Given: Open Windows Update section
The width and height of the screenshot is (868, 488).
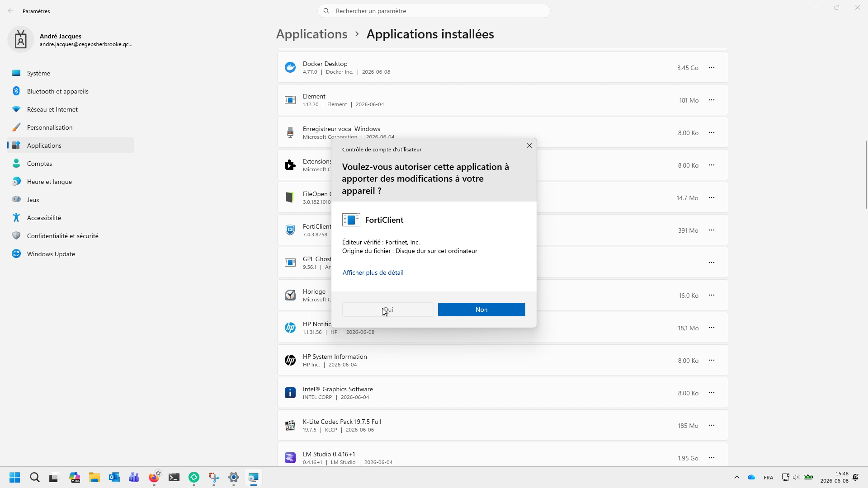Looking at the screenshot, I should (x=71, y=254).
